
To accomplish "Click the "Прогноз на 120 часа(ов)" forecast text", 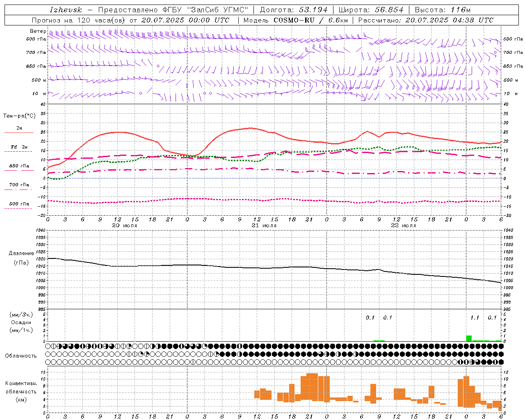I will tap(79, 20).
